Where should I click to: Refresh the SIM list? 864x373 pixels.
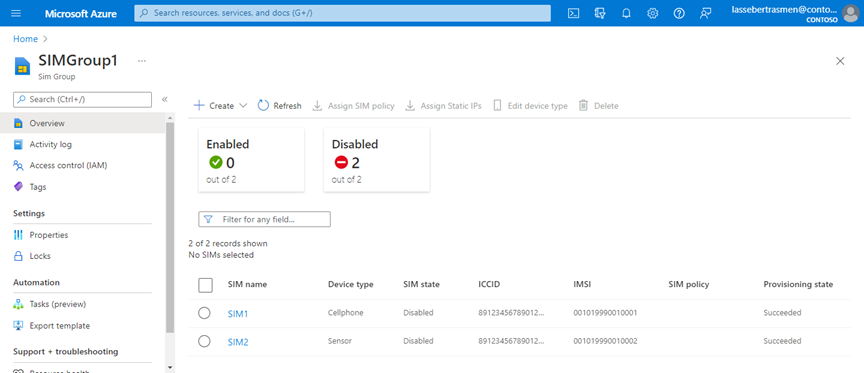(279, 105)
